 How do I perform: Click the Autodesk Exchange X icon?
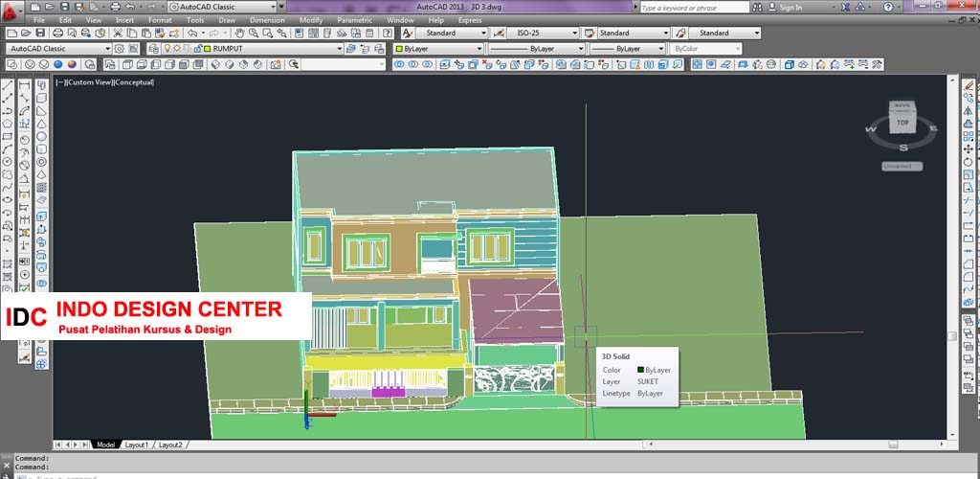tap(846, 8)
